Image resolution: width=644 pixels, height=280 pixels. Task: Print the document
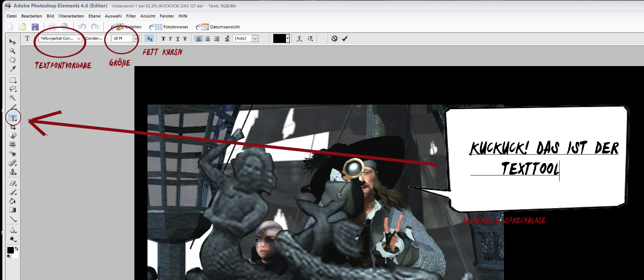pos(52,27)
